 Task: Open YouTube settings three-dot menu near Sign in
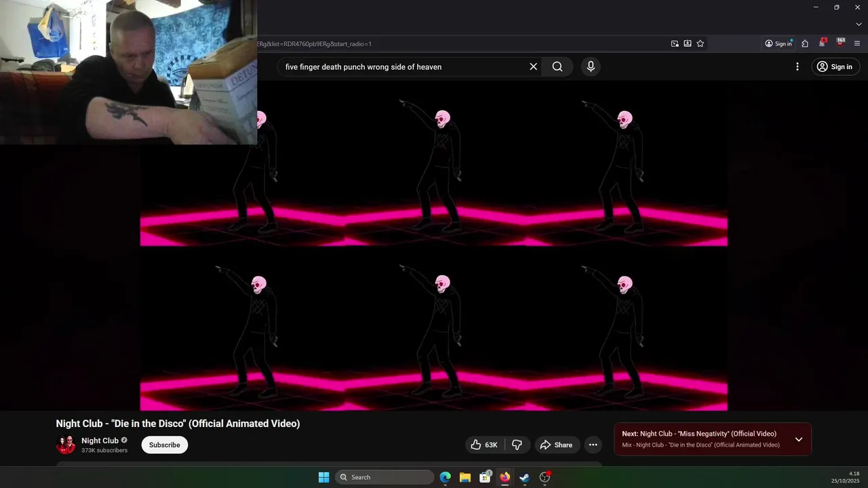pos(797,66)
